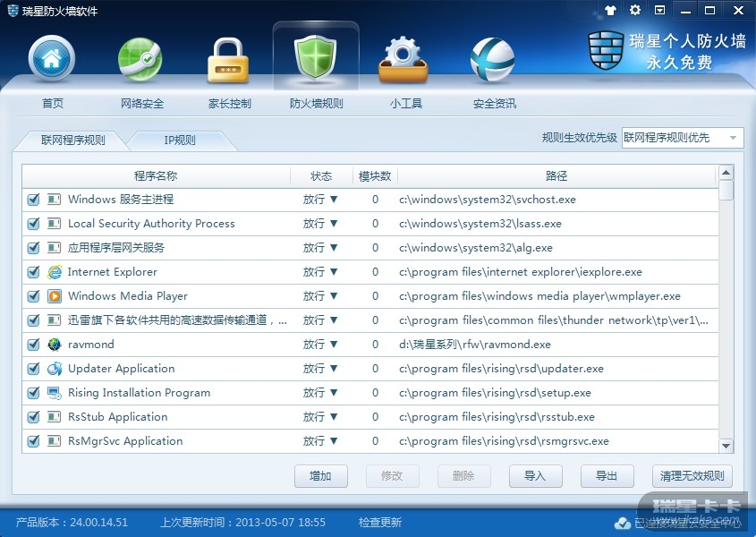Sort by the 路径 column header
The image size is (756, 537).
click(556, 176)
